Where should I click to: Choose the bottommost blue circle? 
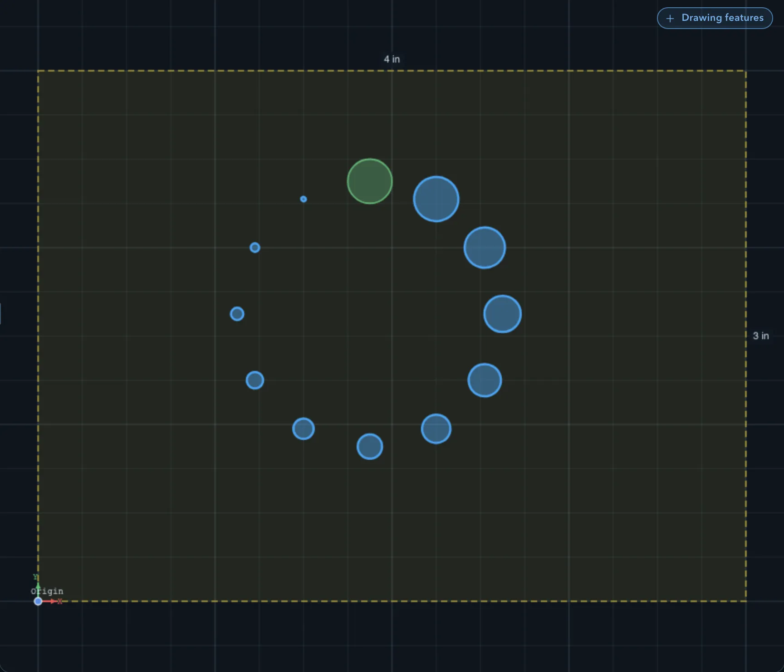370,447
